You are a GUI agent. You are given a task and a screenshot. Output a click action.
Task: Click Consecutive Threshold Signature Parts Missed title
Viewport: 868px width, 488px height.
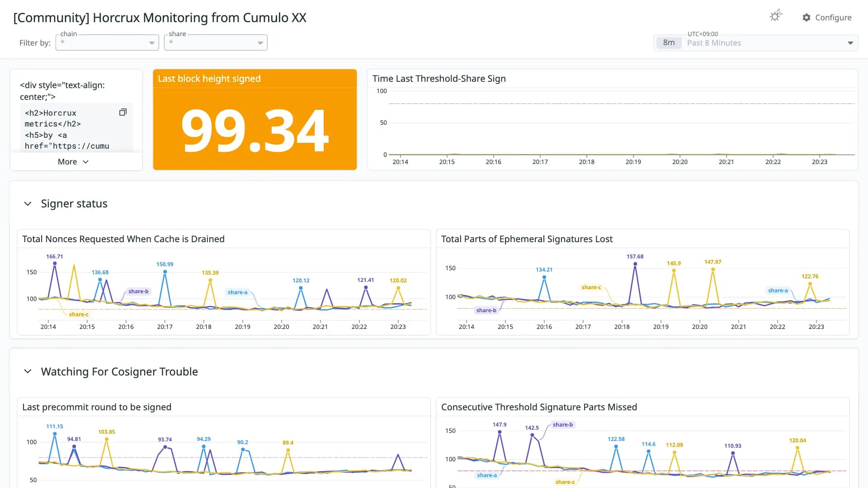tap(539, 407)
